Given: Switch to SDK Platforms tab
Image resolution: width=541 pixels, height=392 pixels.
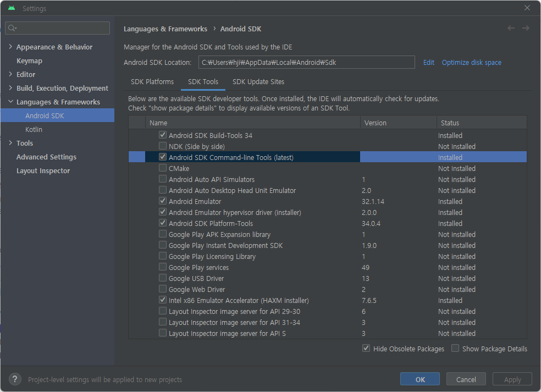Looking at the screenshot, I should [152, 82].
